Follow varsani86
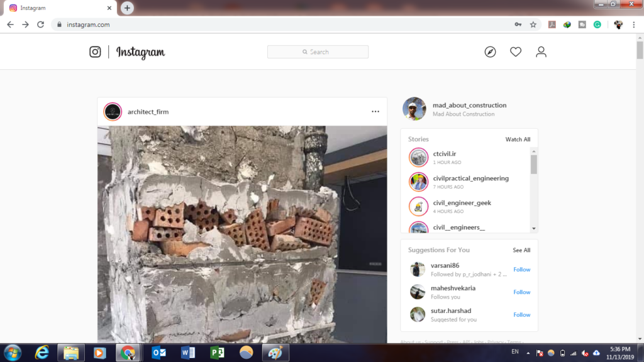The height and width of the screenshot is (362, 644). click(x=521, y=270)
